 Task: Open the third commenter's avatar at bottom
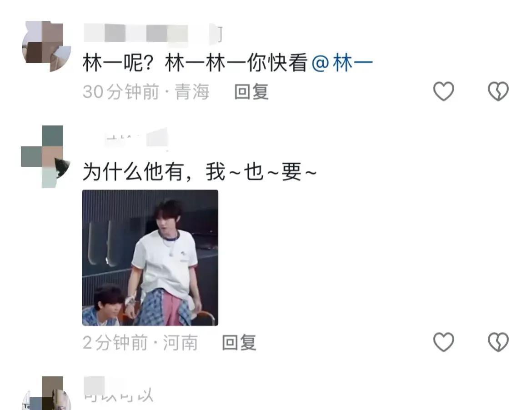click(46, 393)
